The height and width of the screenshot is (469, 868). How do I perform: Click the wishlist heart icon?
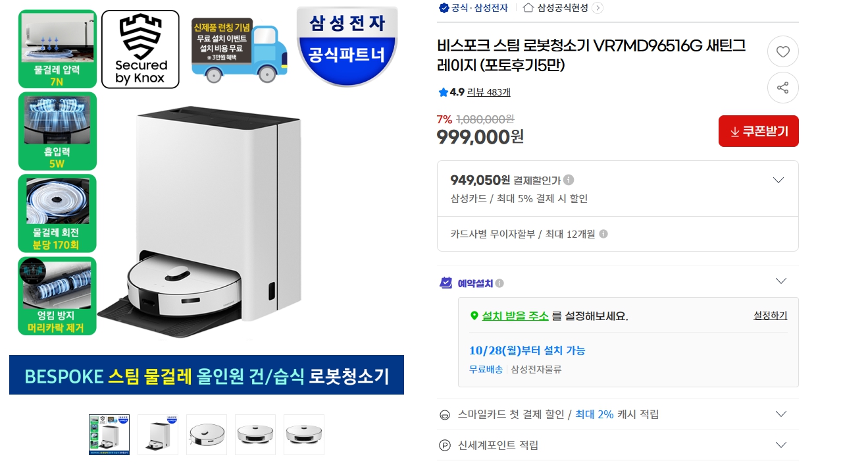point(782,51)
